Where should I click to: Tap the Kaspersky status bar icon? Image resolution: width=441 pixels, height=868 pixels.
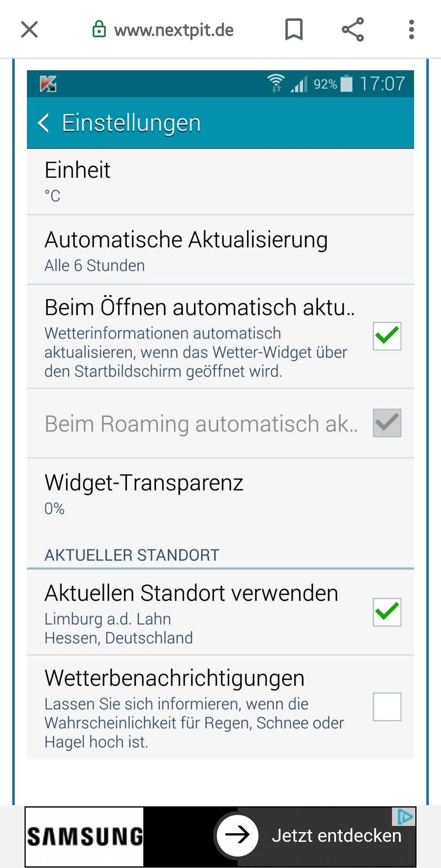pos(48,84)
